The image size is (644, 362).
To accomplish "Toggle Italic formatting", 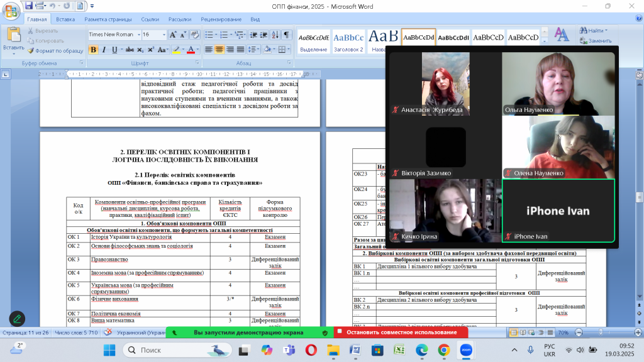I will [104, 50].
